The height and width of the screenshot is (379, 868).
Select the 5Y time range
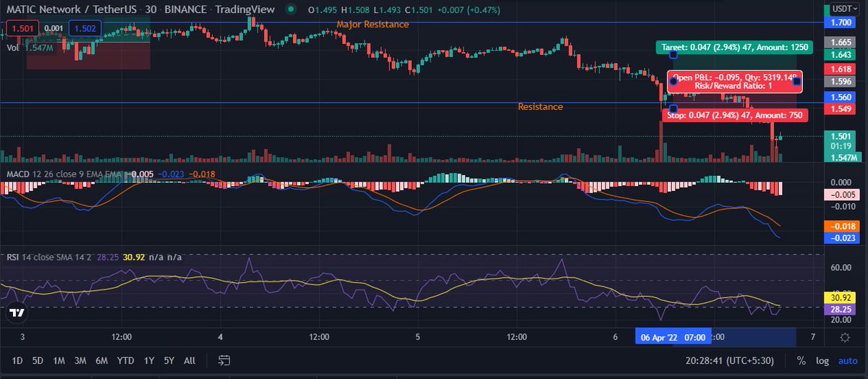click(x=169, y=360)
